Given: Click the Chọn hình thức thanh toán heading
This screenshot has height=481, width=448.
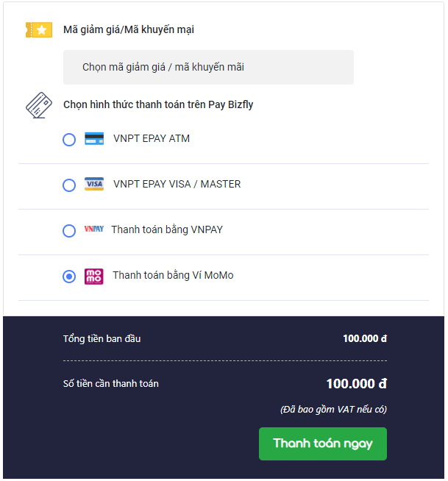Looking at the screenshot, I should [x=158, y=105].
